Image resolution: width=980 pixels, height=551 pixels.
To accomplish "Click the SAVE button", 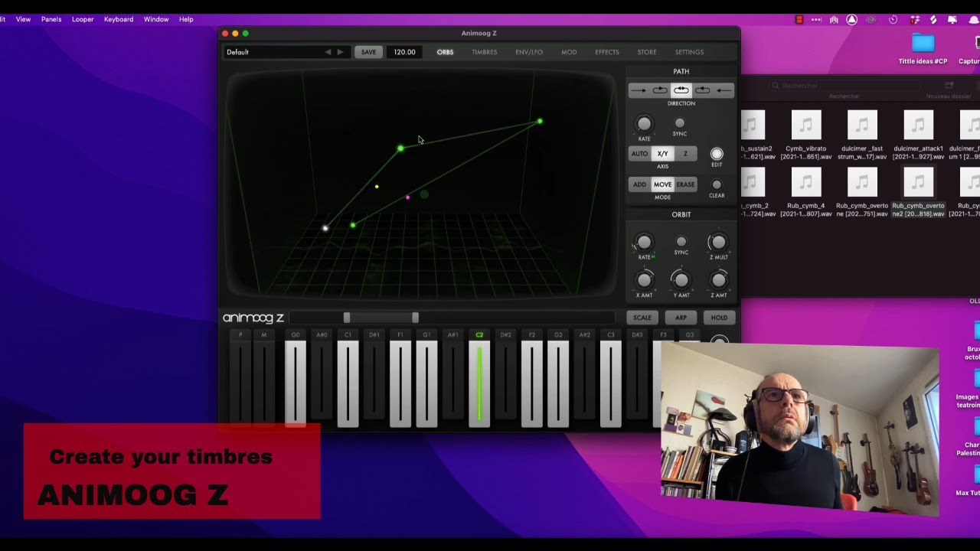I will [x=369, y=52].
